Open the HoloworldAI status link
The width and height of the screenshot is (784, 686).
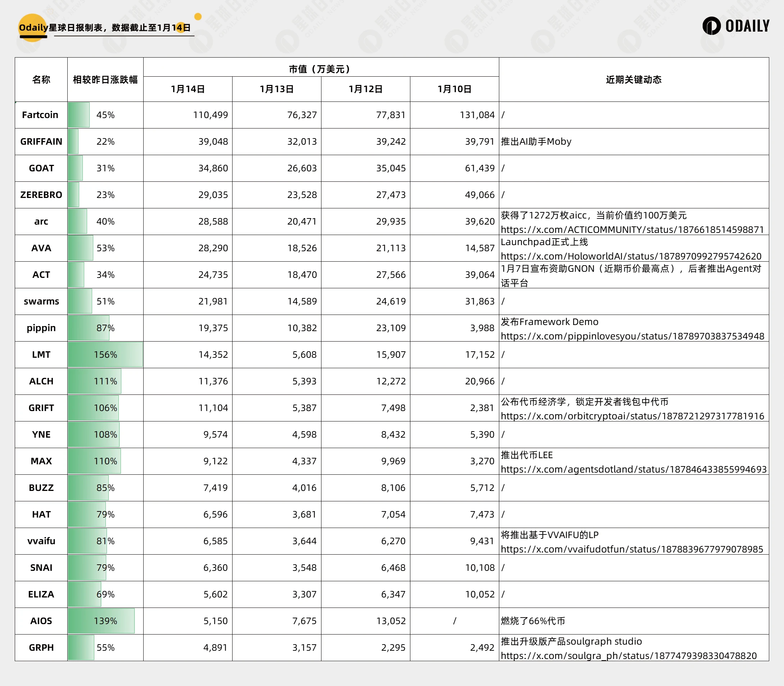[631, 256]
